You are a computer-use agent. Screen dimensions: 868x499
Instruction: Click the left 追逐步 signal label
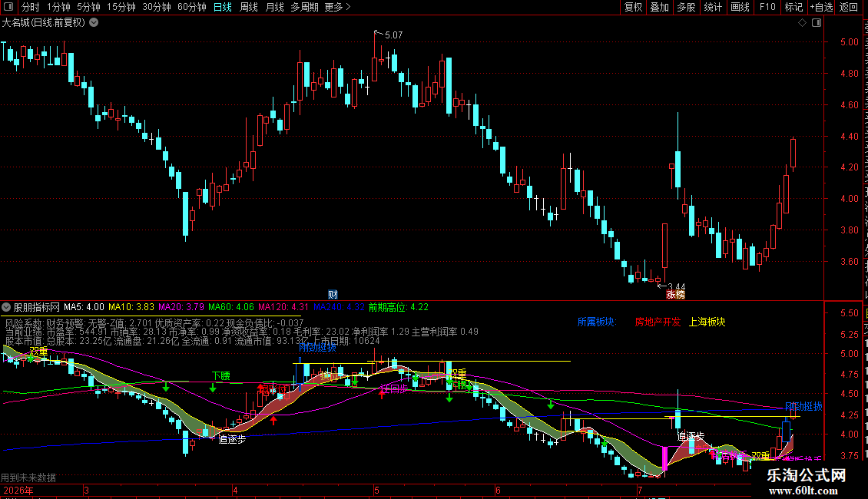232,440
